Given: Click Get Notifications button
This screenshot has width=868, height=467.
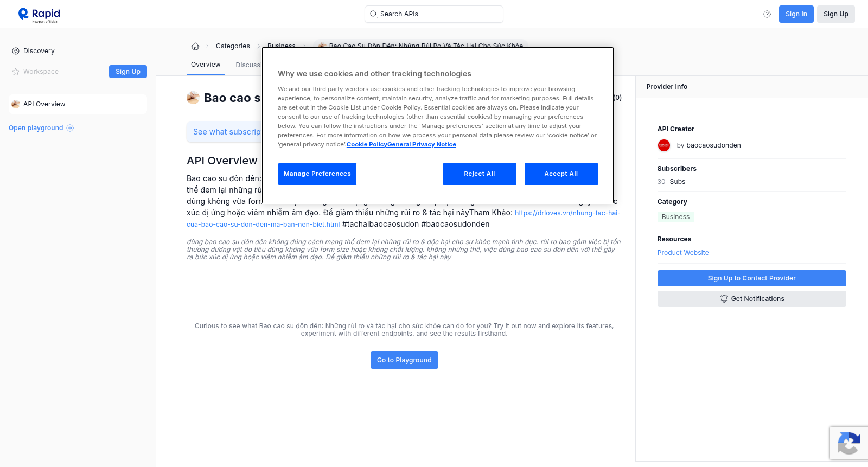Looking at the screenshot, I should (x=752, y=299).
